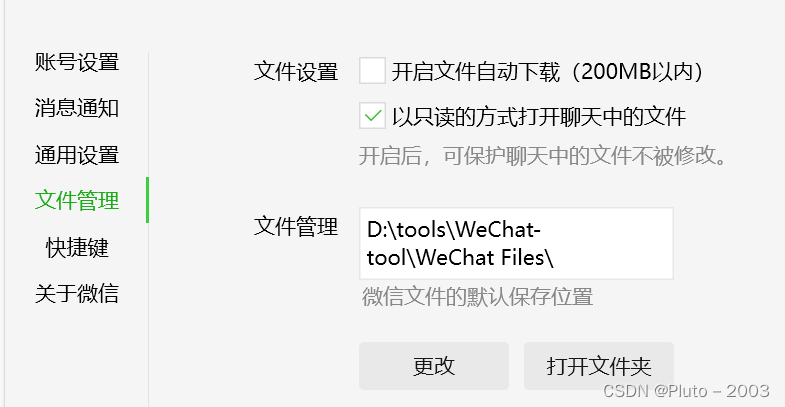The width and height of the screenshot is (785, 407).
Task: Click the 文件管理 label beside path box
Action: (296, 226)
